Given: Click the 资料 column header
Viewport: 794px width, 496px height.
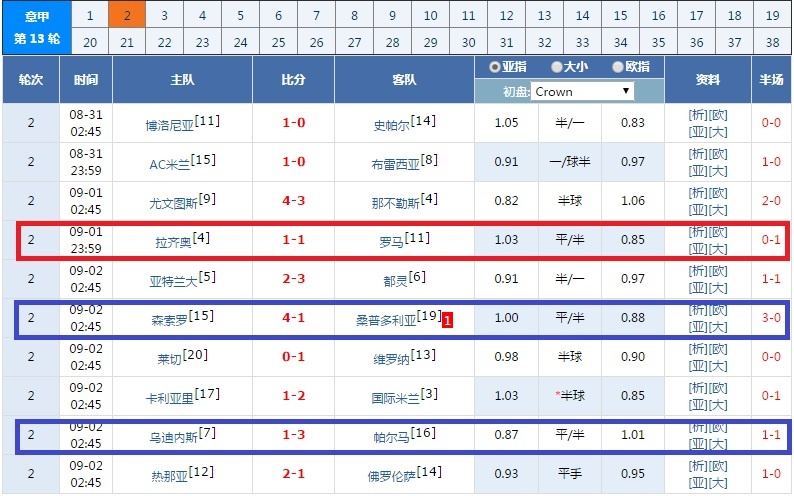Looking at the screenshot, I should click(x=708, y=79).
